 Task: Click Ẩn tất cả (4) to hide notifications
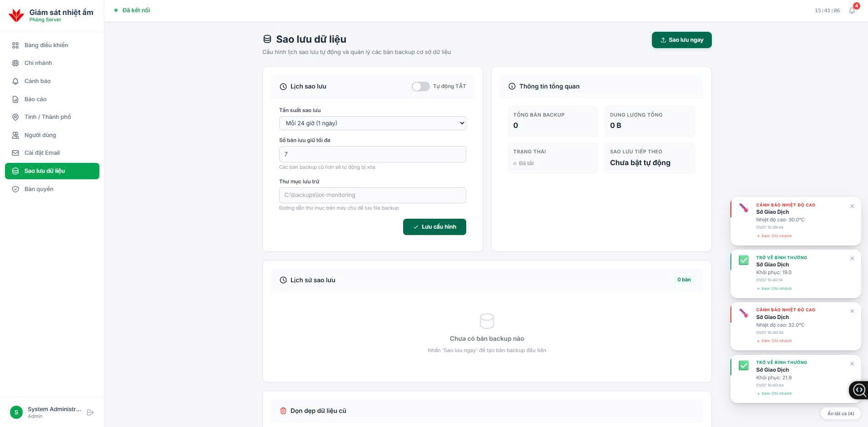pos(840,413)
